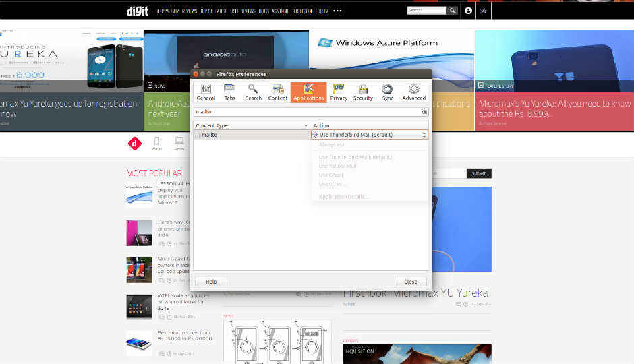Viewport: 634px width, 364px height.
Task: Open Nokia Android tablet $249 article
Action: 183,302
